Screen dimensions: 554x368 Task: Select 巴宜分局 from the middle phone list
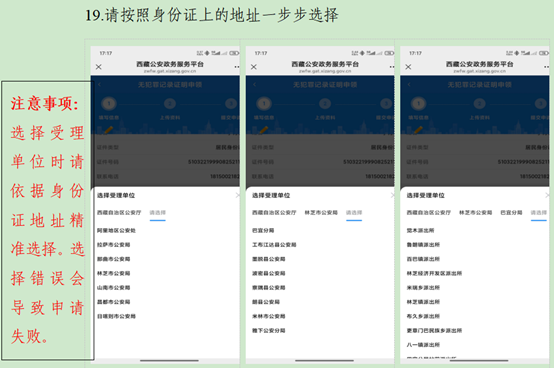click(263, 231)
